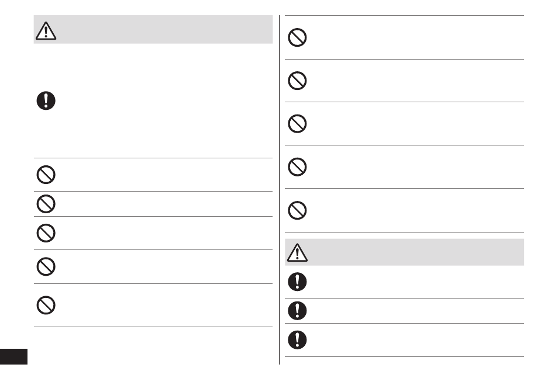
Task: Click the bottom exclamation circle in right column
Action: (297, 340)
